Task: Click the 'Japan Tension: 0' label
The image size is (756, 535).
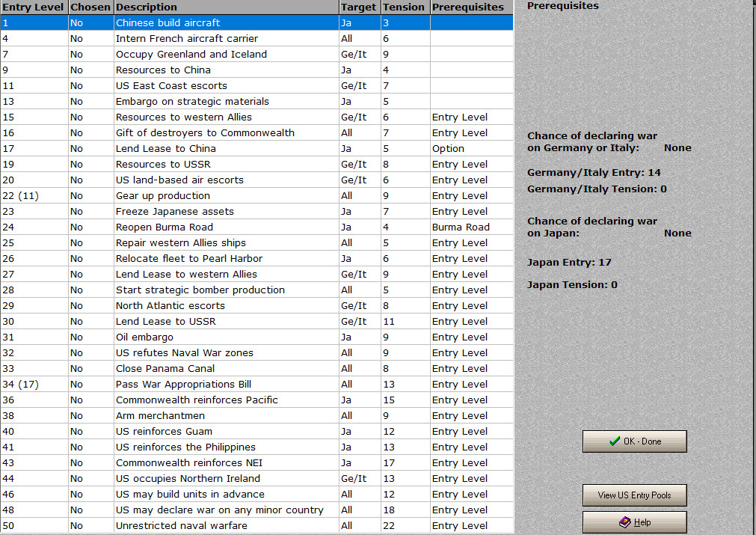Action: (572, 284)
